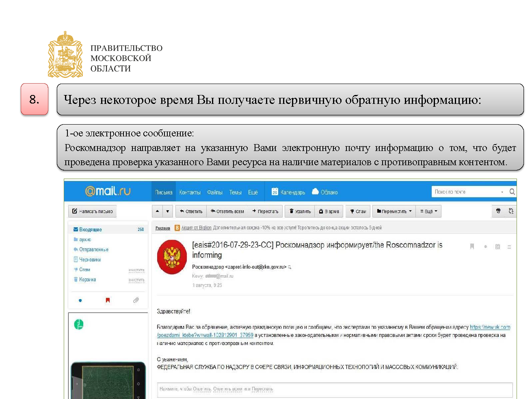
Task: Click очистить link next to Корзина
Action: [136, 280]
